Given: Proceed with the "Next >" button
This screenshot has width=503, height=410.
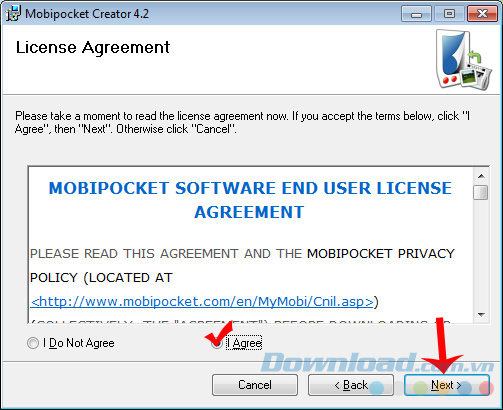Looking at the screenshot, I should tap(447, 385).
